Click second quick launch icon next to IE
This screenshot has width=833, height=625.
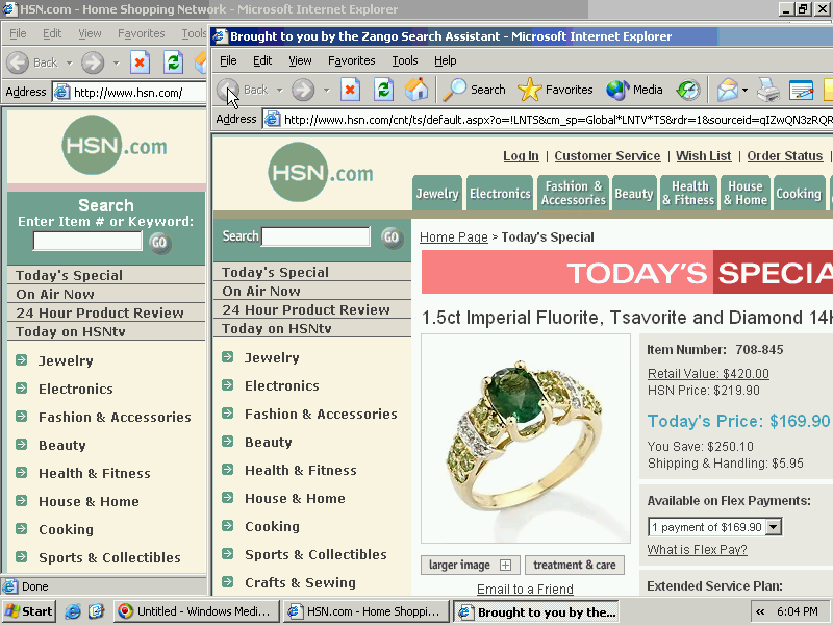[97, 612]
